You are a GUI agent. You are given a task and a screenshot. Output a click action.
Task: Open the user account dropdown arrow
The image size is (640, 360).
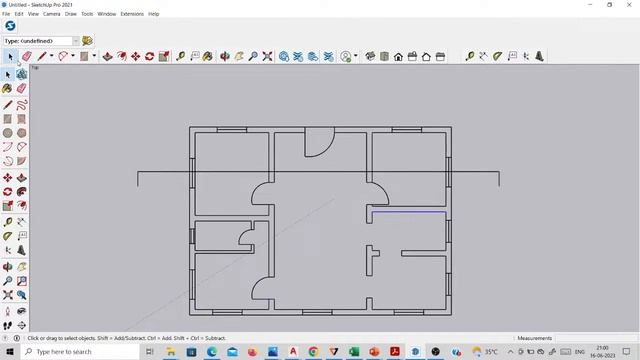pyautogui.click(x=356, y=56)
